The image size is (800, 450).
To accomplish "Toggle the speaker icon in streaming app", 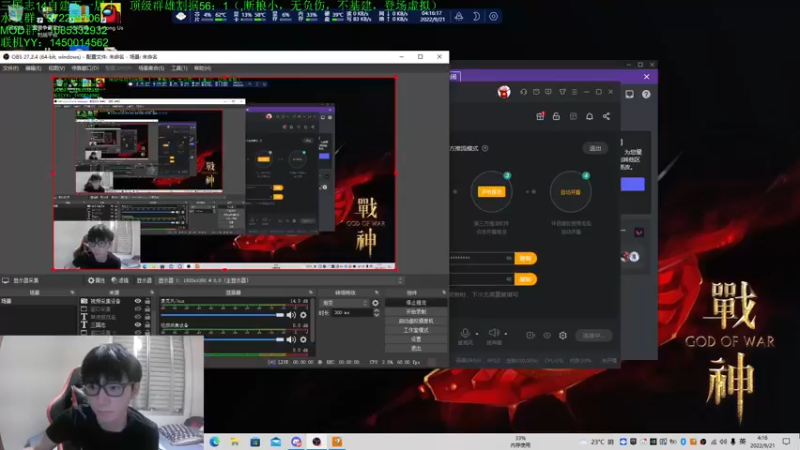I will [494, 334].
